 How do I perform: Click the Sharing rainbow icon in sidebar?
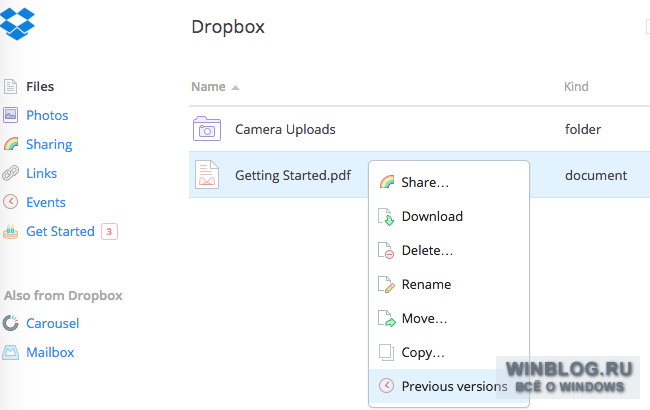point(11,144)
